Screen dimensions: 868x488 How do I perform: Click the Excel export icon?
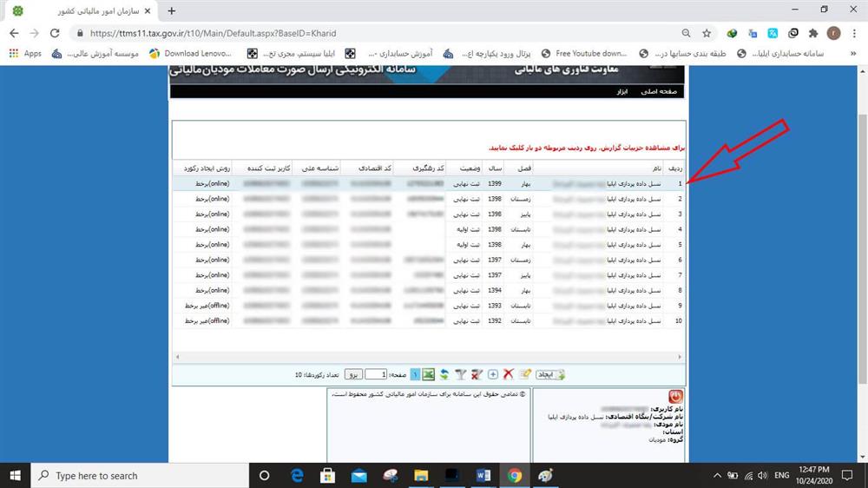(429, 374)
